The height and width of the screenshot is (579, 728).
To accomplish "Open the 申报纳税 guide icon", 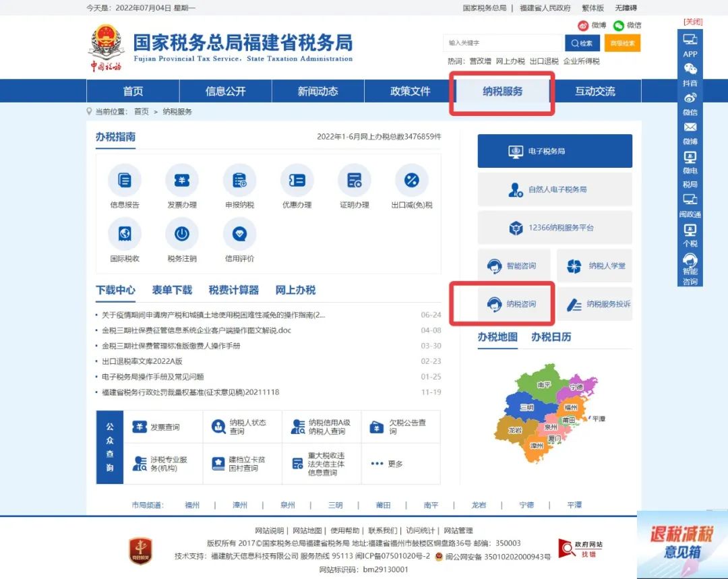I will click(x=239, y=180).
